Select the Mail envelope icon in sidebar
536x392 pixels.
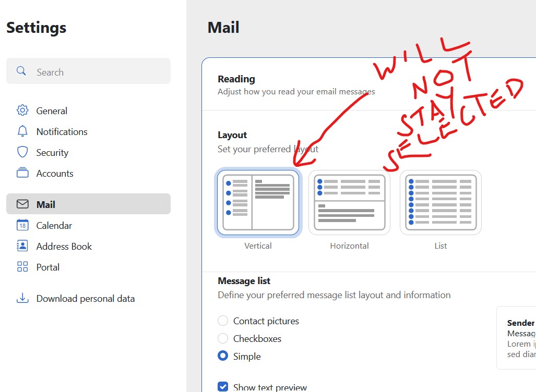pos(22,204)
